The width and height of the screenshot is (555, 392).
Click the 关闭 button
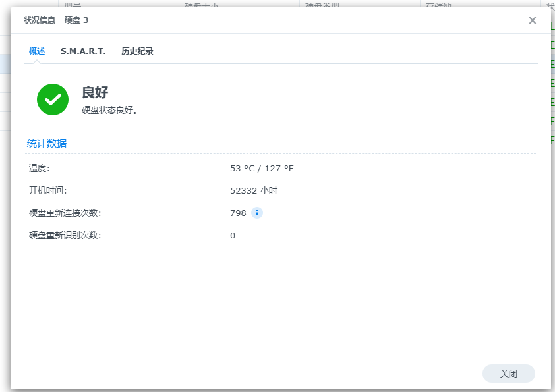coord(509,374)
